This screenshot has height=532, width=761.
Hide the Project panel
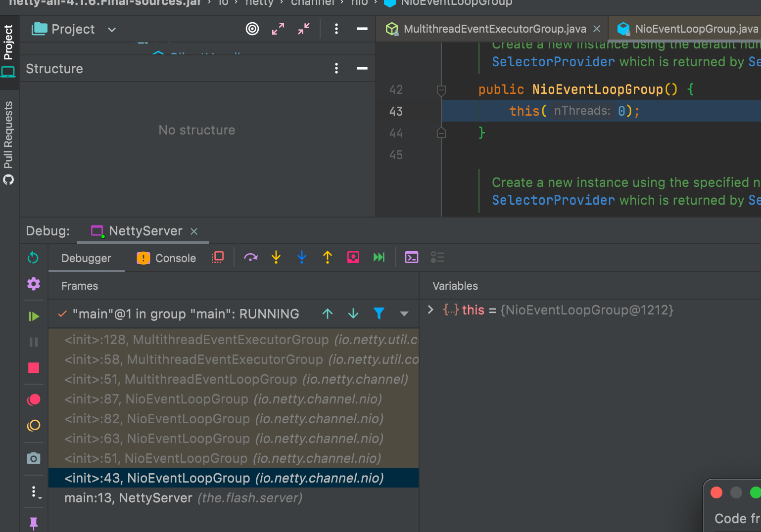click(362, 29)
